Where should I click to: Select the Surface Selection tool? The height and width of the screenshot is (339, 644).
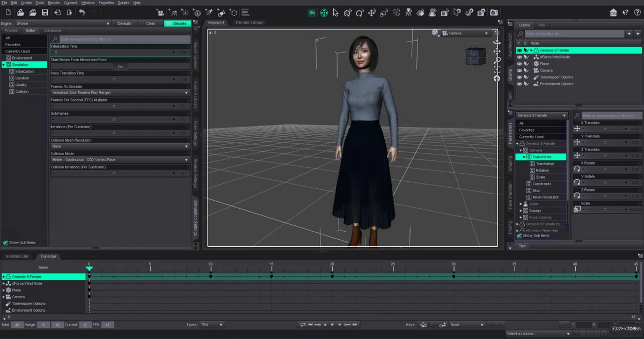421,12
